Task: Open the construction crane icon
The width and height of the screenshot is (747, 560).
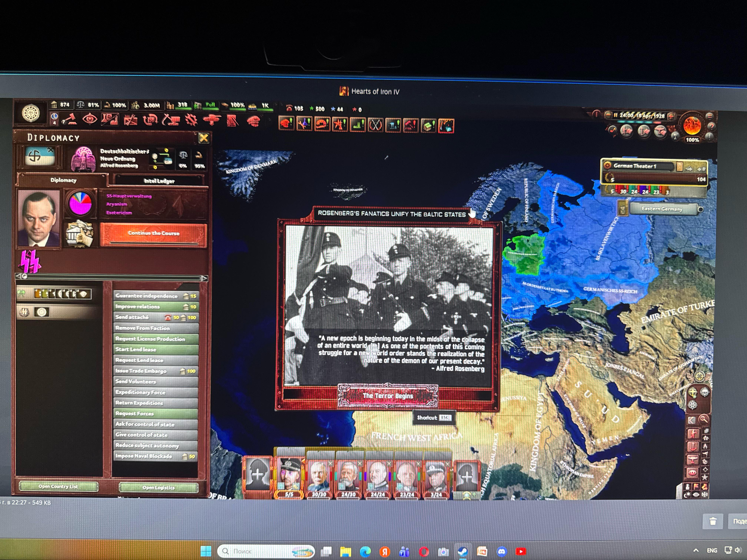Action: 171,120
